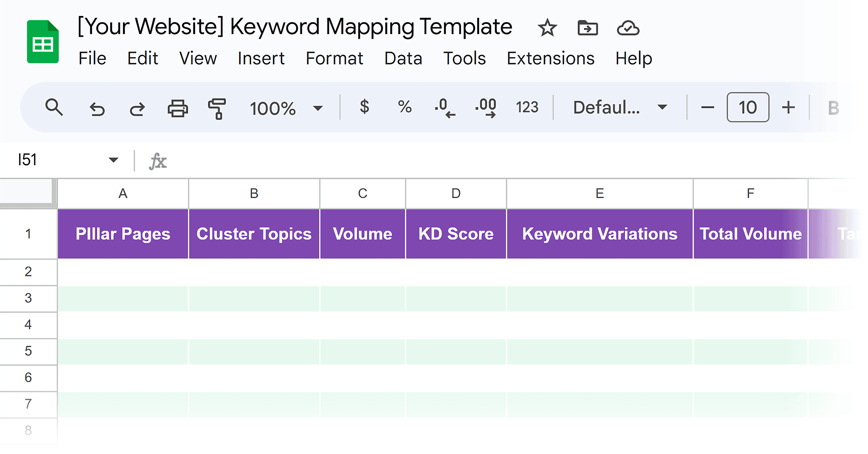Open the More number formats (123) menu
This screenshot has height=454, width=868.
click(x=527, y=108)
